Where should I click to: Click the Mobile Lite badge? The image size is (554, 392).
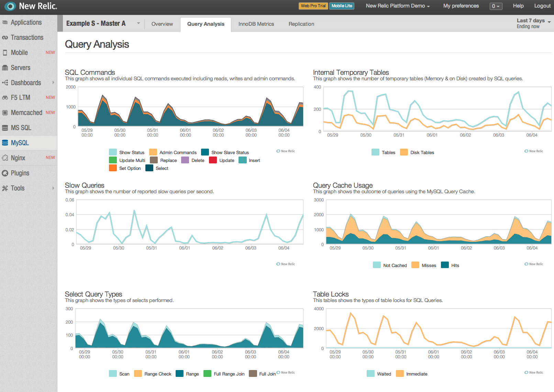342,6
